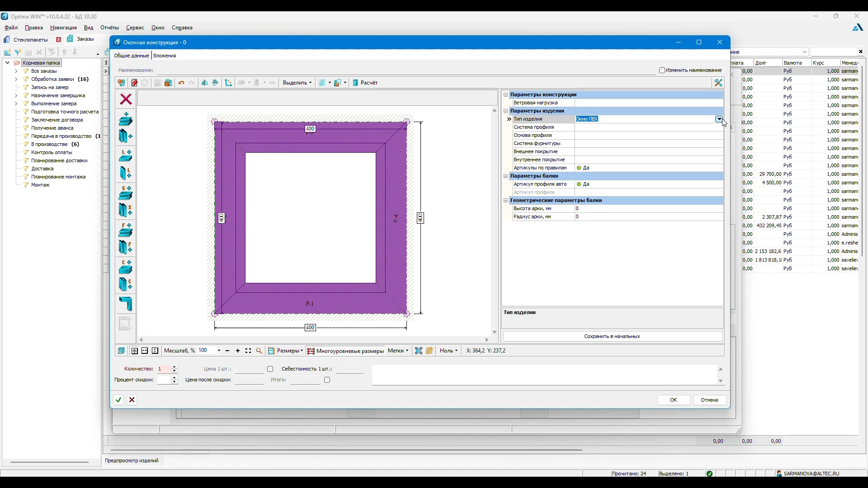
Task: Click the 3D view cube icon
Action: point(121,351)
